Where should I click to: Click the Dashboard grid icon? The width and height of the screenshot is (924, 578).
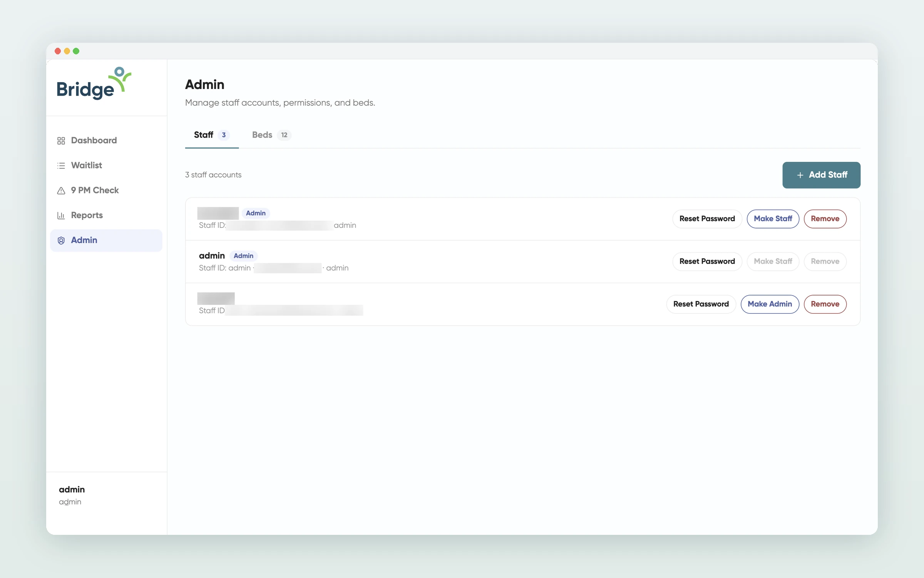coord(61,141)
